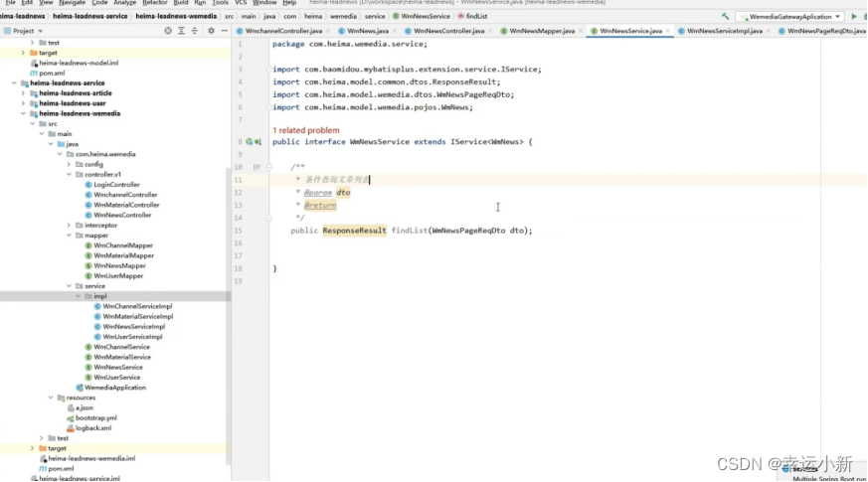Collapse the heima-leadnews-service module
Image resolution: width=868 pixels, height=482 pixels.
click(x=14, y=83)
